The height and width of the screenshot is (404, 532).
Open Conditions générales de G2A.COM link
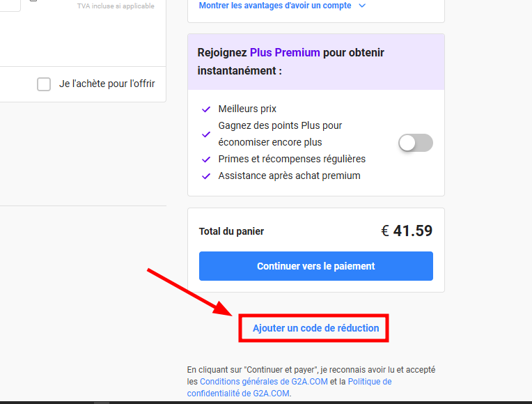coord(263,382)
